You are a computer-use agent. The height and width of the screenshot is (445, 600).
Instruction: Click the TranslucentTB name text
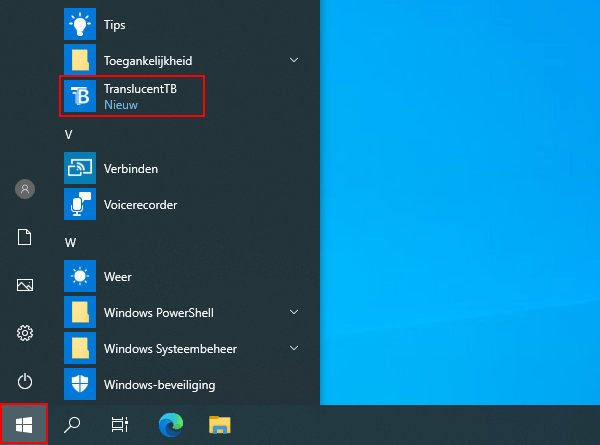point(140,89)
